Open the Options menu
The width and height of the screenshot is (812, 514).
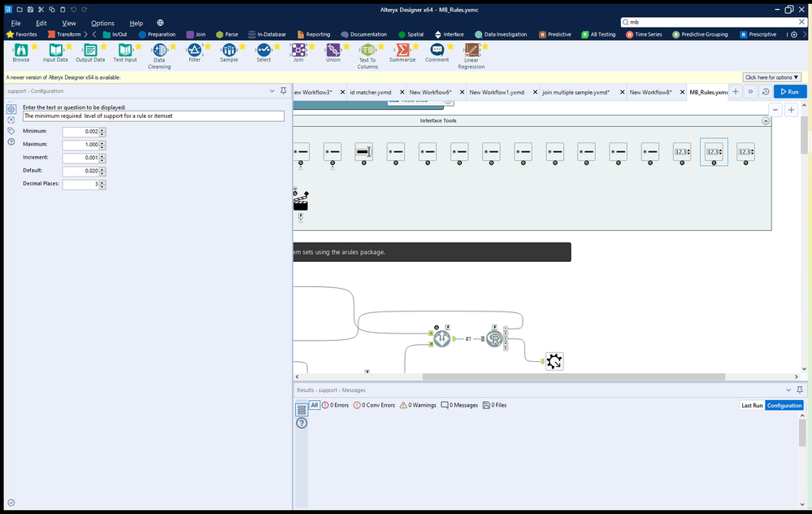[102, 23]
